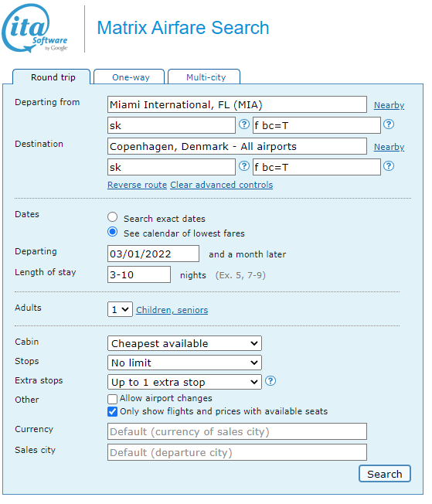
Task: Click the Reverse route link
Action: (138, 185)
